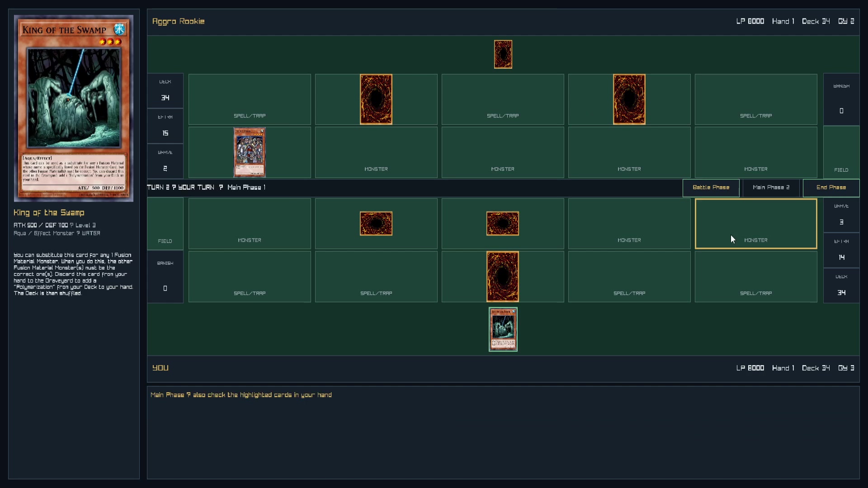Choose your fourth empty monster zone
The width and height of the screenshot is (868, 488).
click(x=629, y=224)
